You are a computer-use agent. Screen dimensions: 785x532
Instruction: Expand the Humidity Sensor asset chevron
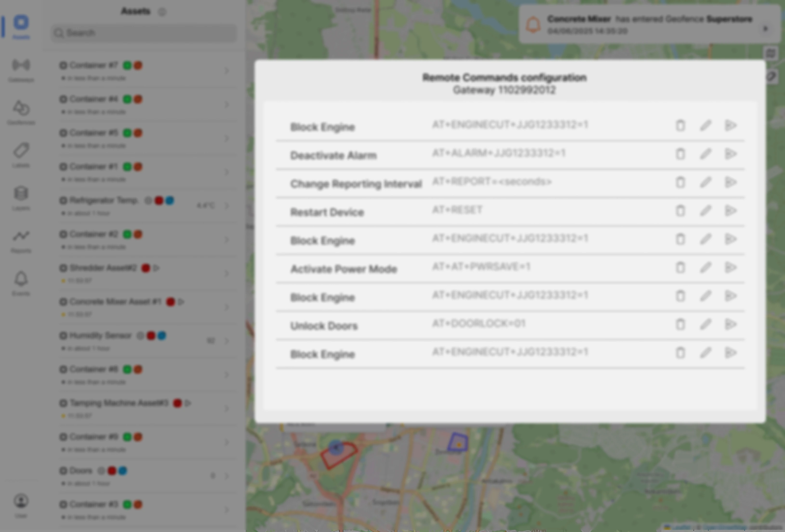(x=227, y=341)
